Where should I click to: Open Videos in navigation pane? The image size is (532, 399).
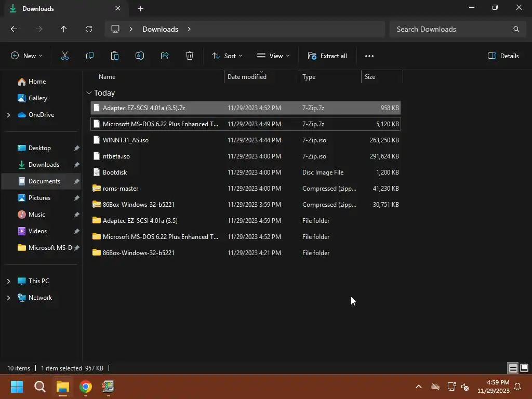coord(37,231)
